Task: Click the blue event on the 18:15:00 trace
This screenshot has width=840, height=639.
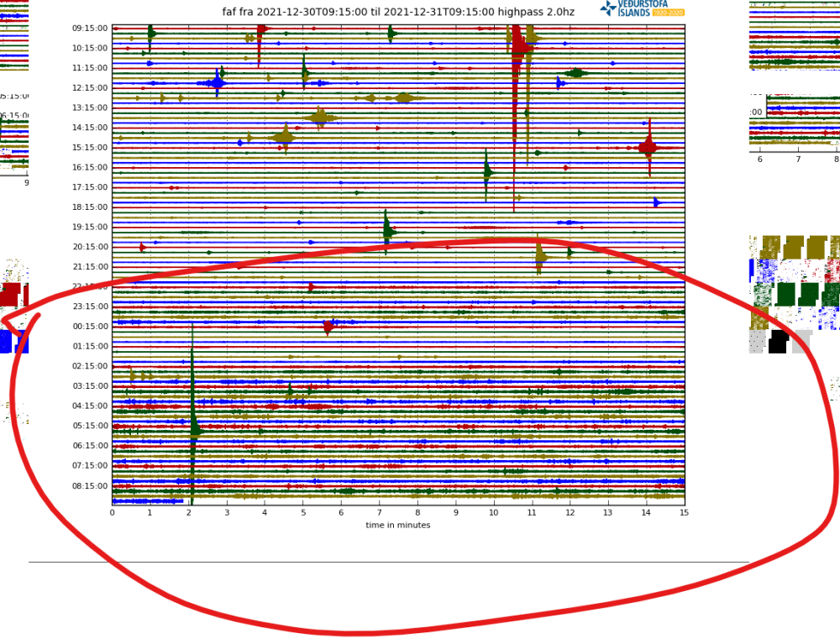Action: [x=657, y=202]
